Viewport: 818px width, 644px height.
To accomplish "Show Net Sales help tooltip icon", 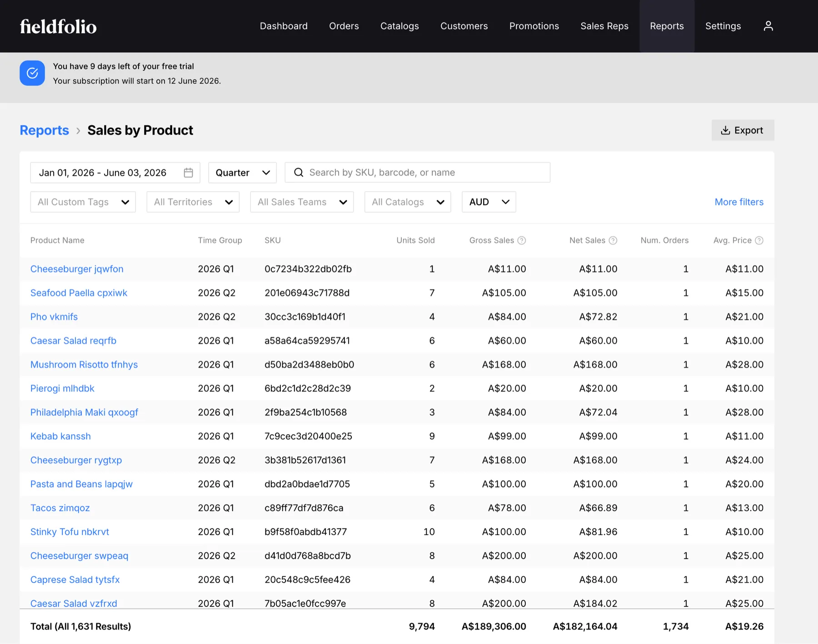I will click(x=613, y=240).
